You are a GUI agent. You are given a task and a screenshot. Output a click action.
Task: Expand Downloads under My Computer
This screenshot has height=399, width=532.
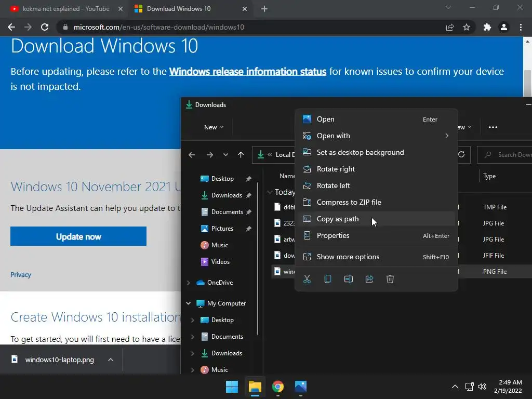tap(192, 353)
